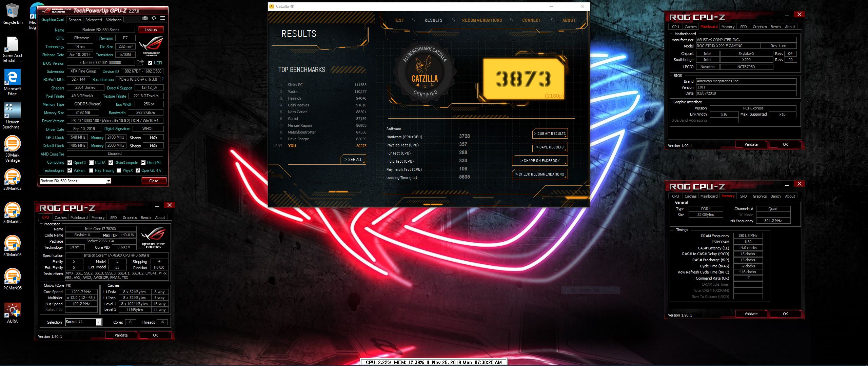The height and width of the screenshot is (366, 868).
Task: Click the YOU row in top benchmarks
Action: [x=320, y=146]
